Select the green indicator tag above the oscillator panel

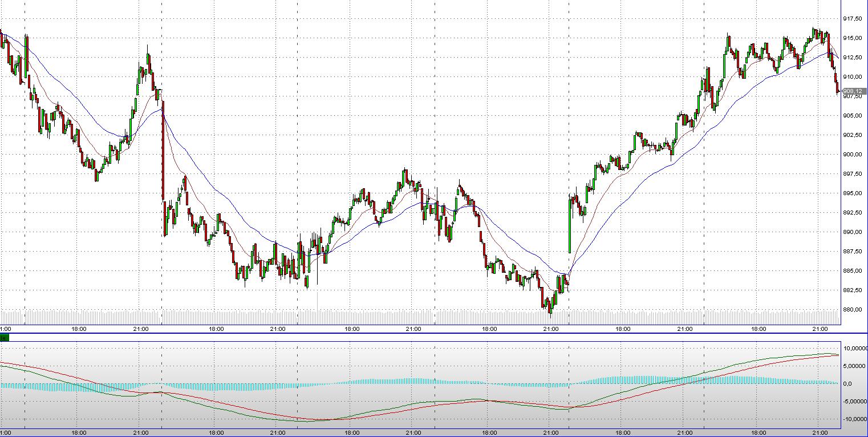3,338
